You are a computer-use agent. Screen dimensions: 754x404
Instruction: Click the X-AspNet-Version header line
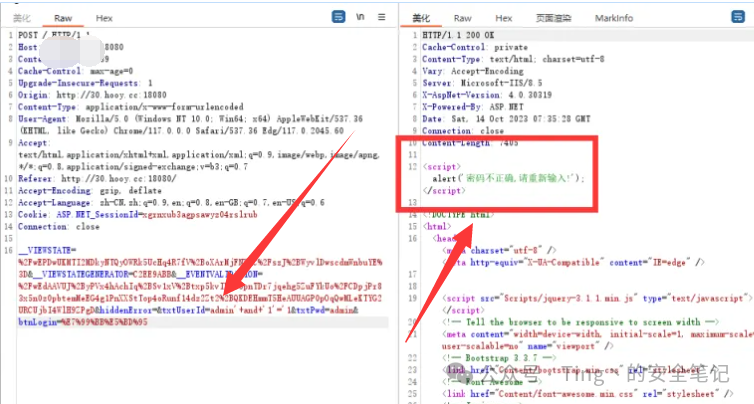pos(487,95)
